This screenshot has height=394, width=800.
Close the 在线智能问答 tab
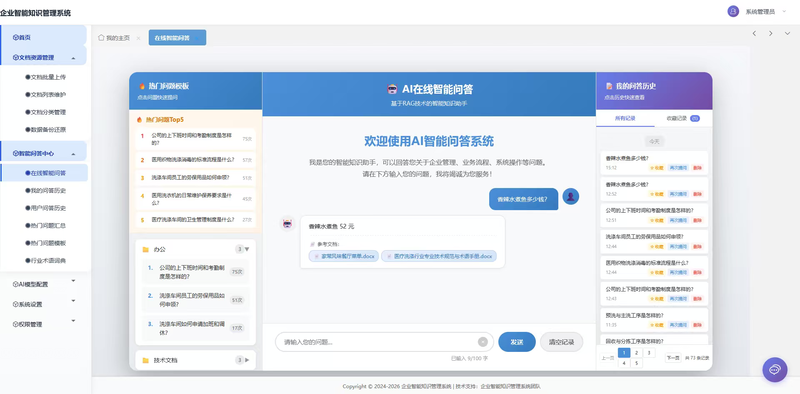pyautogui.click(x=197, y=38)
